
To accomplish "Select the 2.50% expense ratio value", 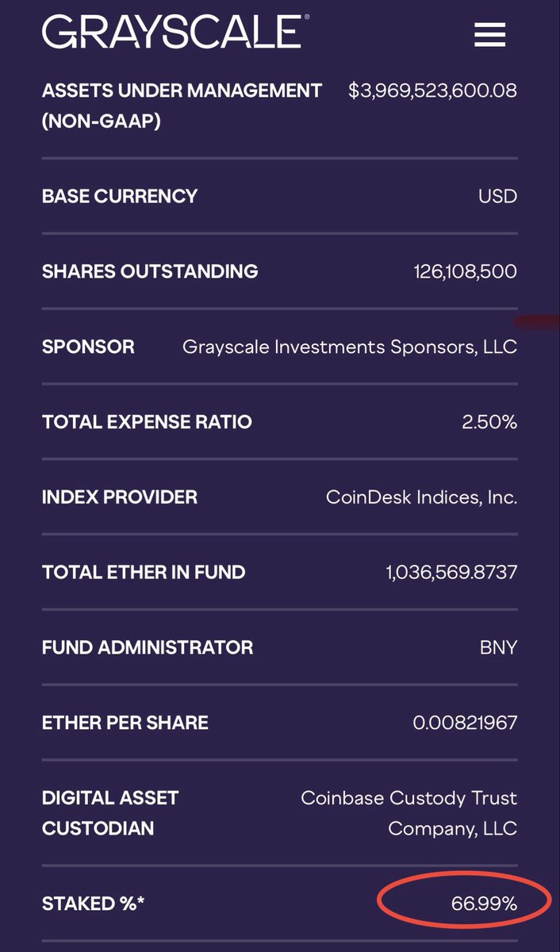I will coord(489,422).
